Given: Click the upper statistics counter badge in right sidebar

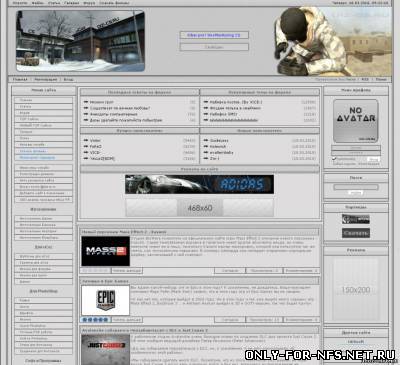Looking at the screenshot, I should pos(356,219).
